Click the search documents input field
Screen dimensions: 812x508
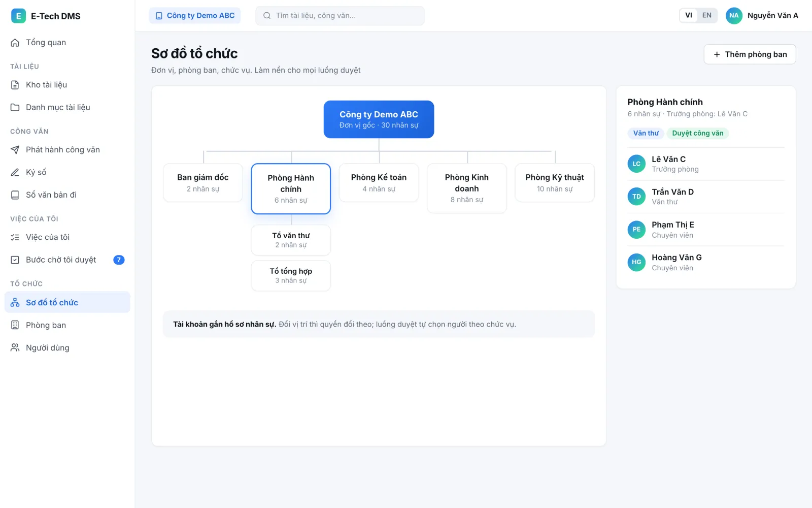[340, 16]
